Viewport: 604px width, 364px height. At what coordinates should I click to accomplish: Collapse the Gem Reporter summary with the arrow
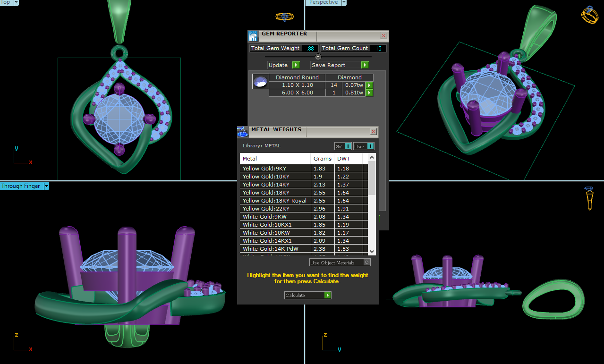(x=318, y=57)
